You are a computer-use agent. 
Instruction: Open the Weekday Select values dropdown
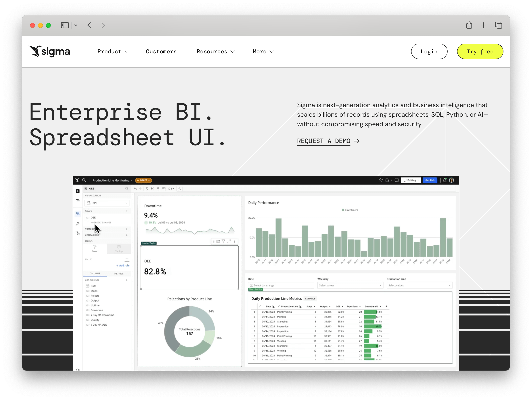350,286
